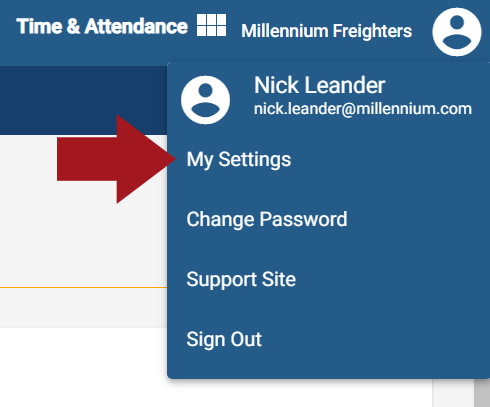Click the Nick Leander user name
This screenshot has height=407, width=490.
point(319,85)
